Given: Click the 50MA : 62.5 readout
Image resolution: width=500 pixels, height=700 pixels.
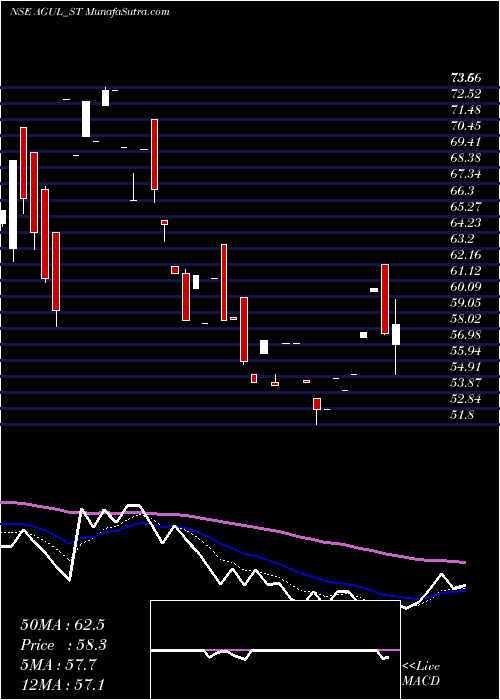Looking at the screenshot, I should (x=62, y=625).
